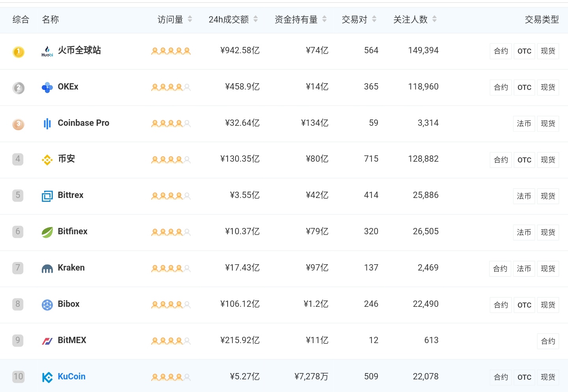The image size is (568, 392).
Task: Click the BitMEX logo icon
Action: tap(47, 341)
